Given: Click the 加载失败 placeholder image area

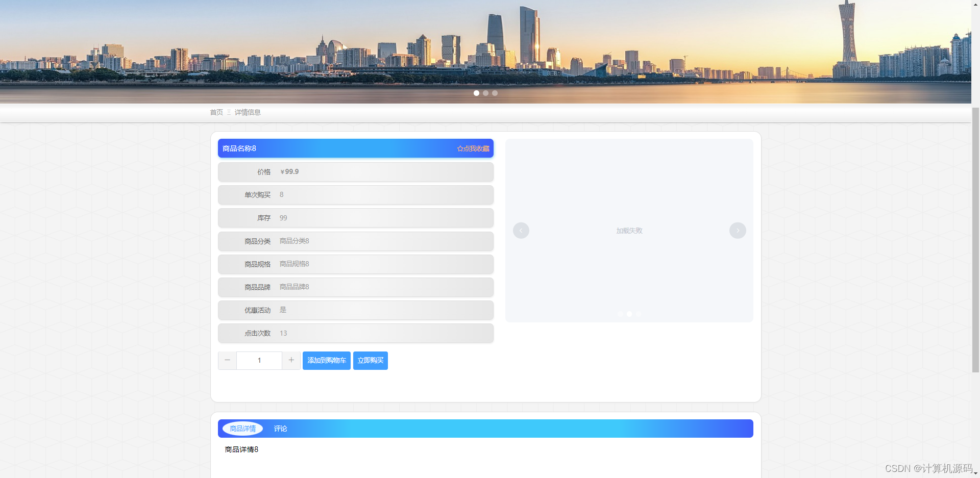Looking at the screenshot, I should (629, 230).
